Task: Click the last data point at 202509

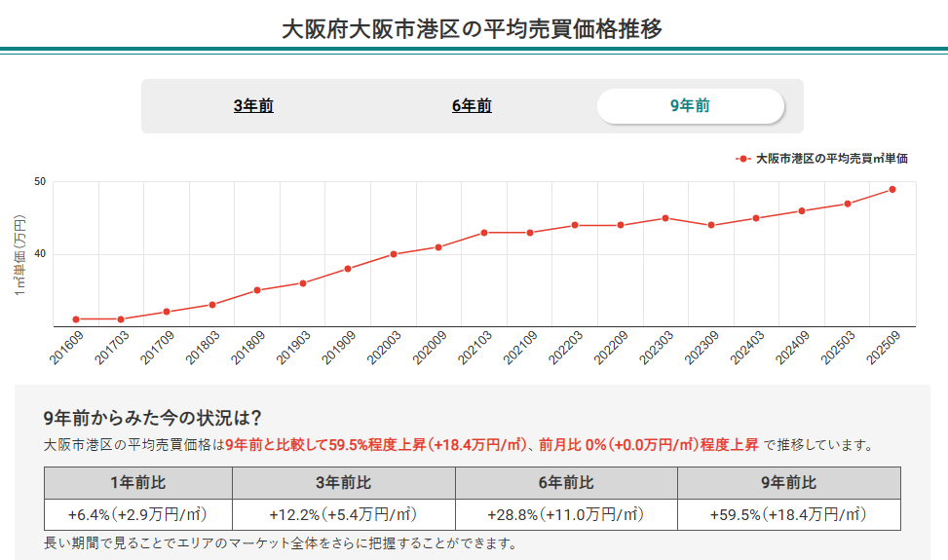Action: 892,189
